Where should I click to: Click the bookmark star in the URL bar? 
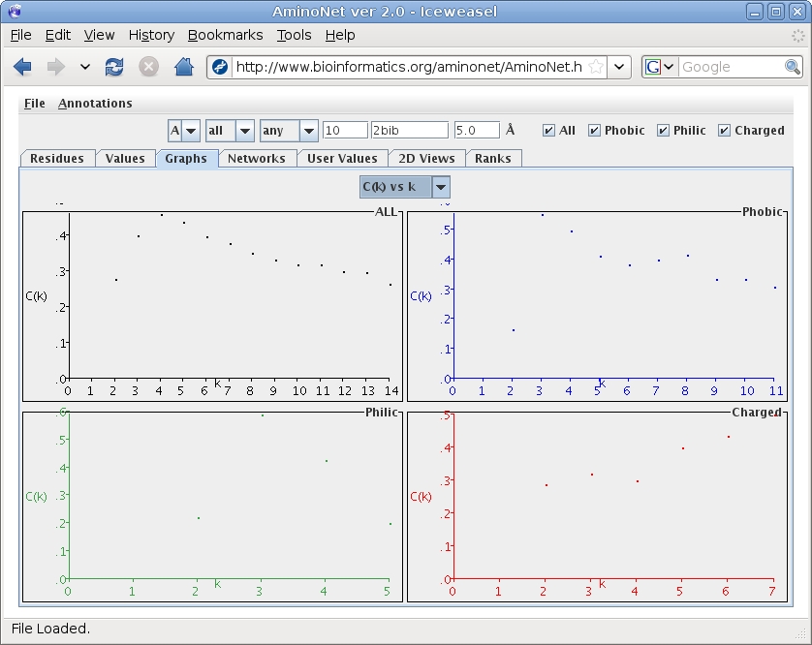pyautogui.click(x=596, y=67)
